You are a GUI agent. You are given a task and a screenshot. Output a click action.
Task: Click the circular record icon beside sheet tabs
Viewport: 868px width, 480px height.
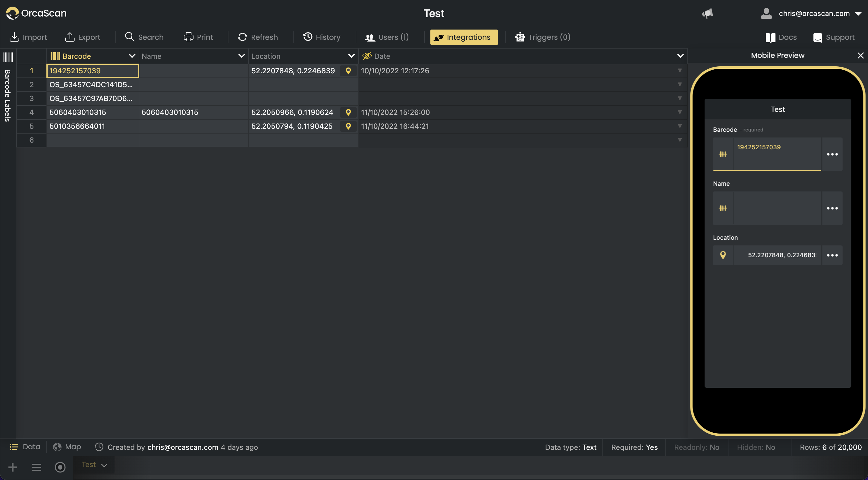[60, 467]
